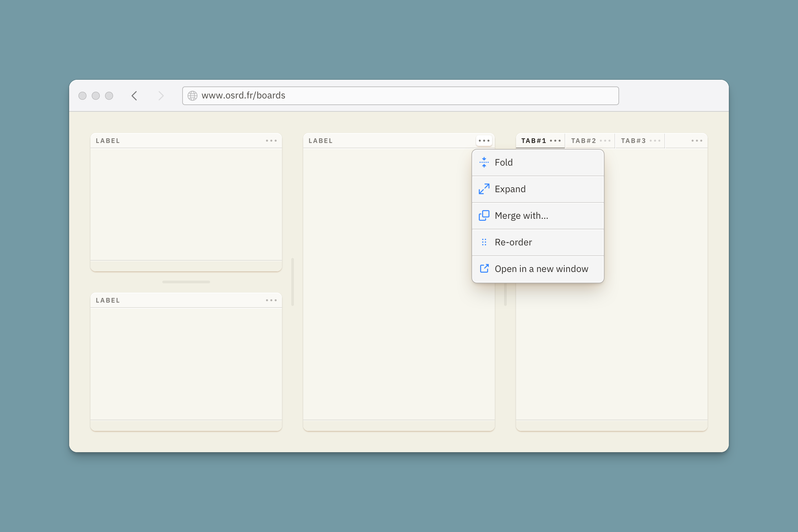Open TAB#1 three-dot options
The width and height of the screenshot is (798, 532).
click(x=555, y=141)
